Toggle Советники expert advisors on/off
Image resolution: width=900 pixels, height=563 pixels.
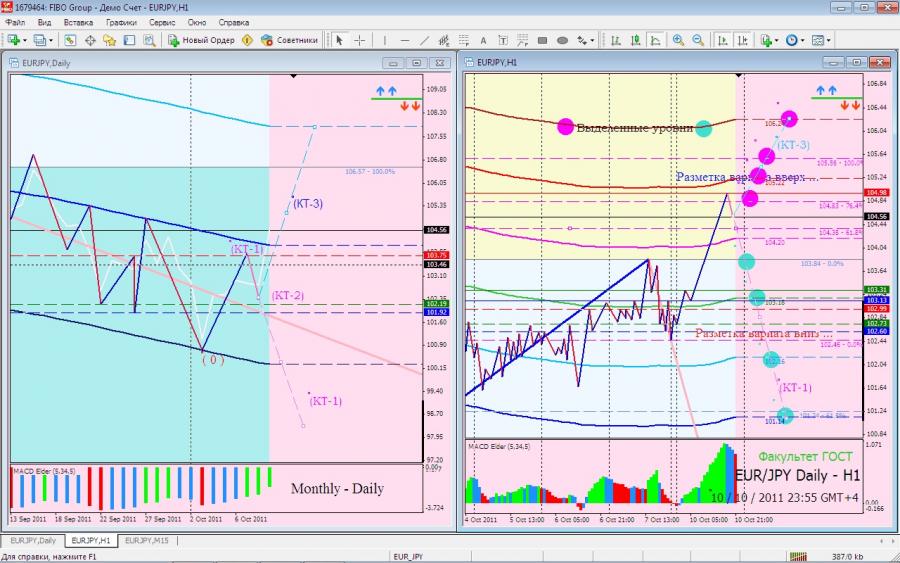coord(289,40)
